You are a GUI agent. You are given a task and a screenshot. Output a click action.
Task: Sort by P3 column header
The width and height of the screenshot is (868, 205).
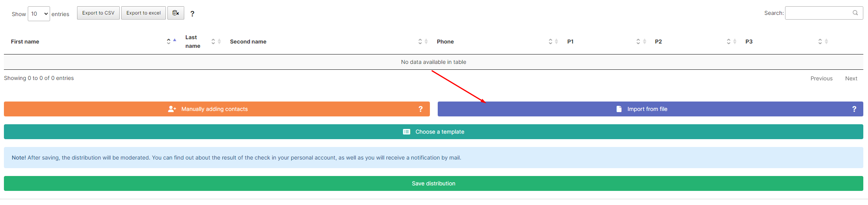749,42
